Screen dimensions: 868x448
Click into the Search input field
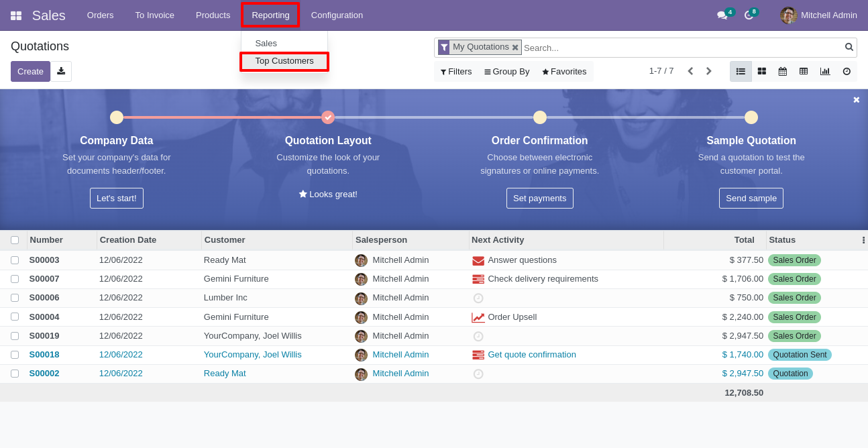click(682, 48)
